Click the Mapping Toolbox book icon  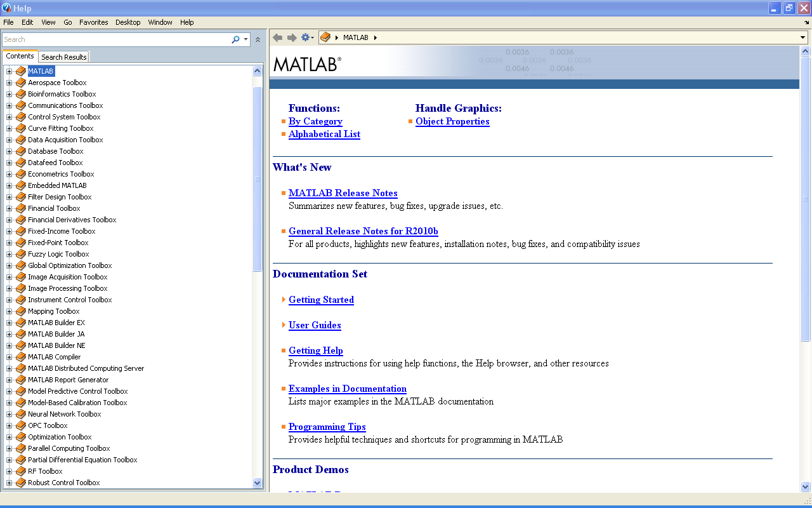(x=21, y=311)
